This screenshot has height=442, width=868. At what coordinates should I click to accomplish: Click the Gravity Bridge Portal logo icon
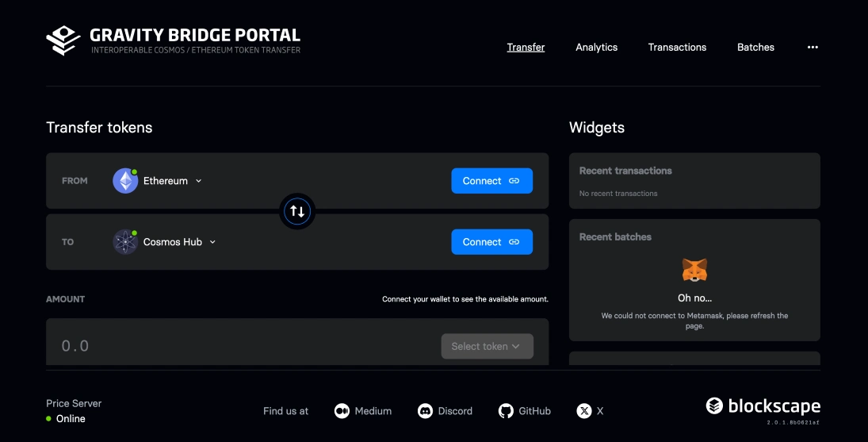(63, 40)
